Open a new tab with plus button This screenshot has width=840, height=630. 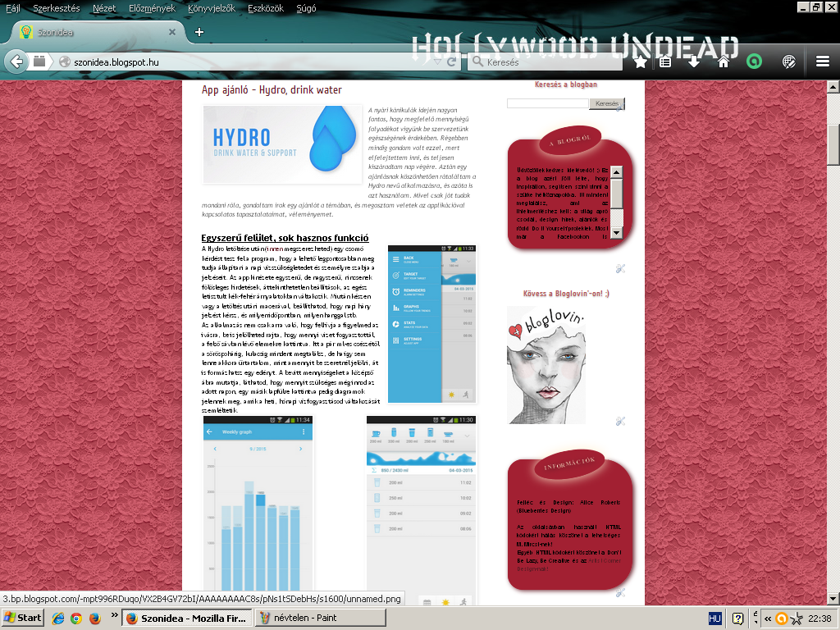coord(199,32)
